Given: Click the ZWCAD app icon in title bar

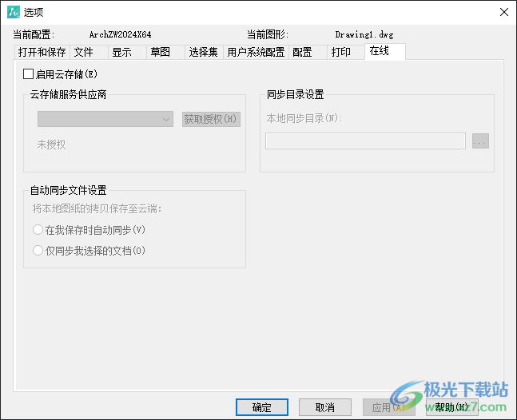Looking at the screenshot, I should [14, 12].
